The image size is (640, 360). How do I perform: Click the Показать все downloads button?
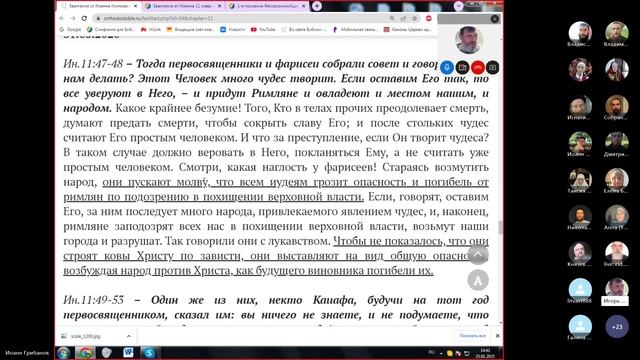472,336
